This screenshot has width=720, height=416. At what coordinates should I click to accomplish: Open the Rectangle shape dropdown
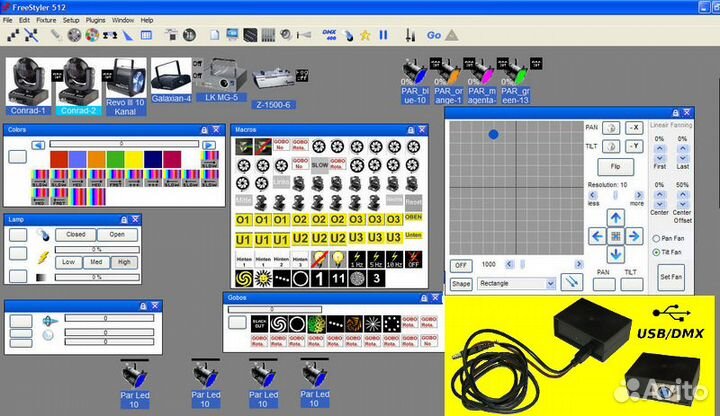pos(551,283)
